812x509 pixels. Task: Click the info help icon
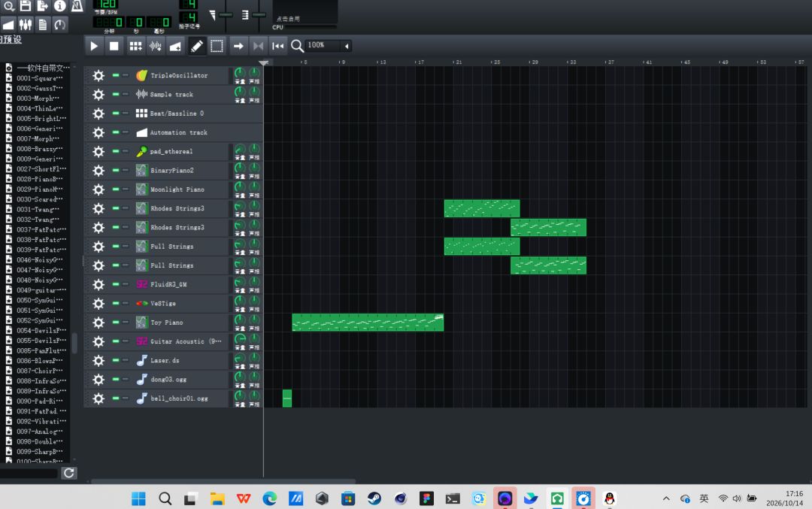click(x=60, y=6)
